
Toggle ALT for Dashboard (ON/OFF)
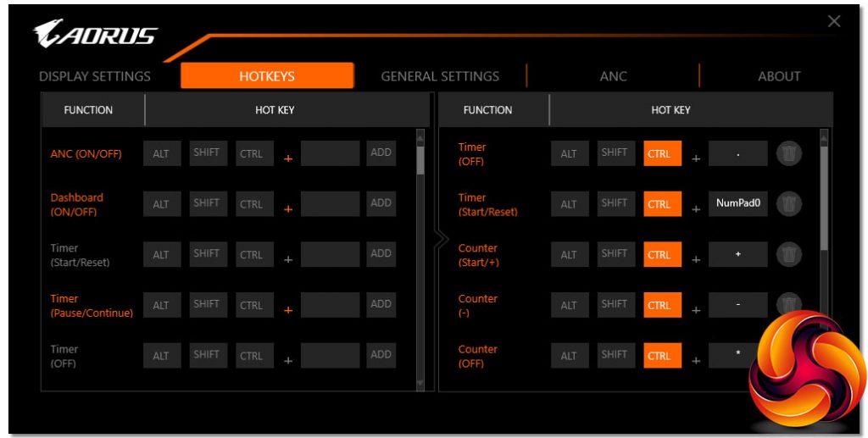[x=162, y=203]
